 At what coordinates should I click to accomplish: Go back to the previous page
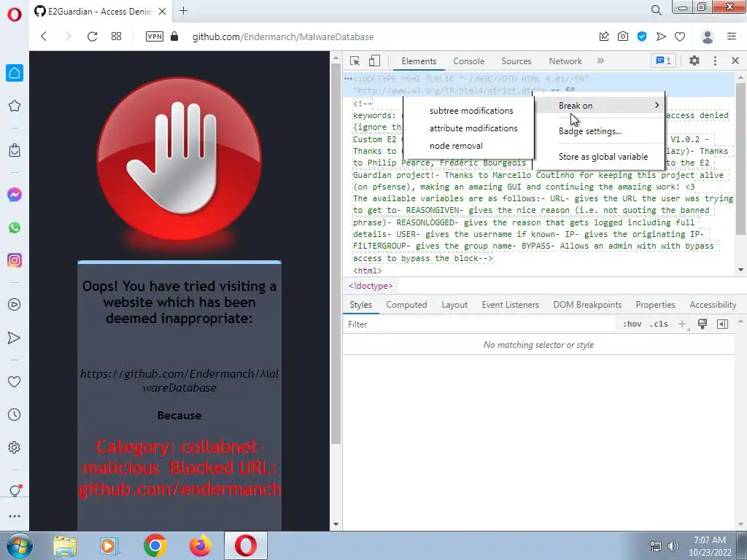[x=44, y=36]
